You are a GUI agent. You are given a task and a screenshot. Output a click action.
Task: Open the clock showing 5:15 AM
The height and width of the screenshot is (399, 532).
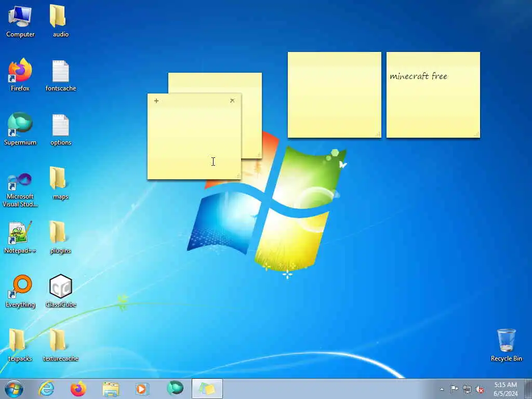(506, 389)
